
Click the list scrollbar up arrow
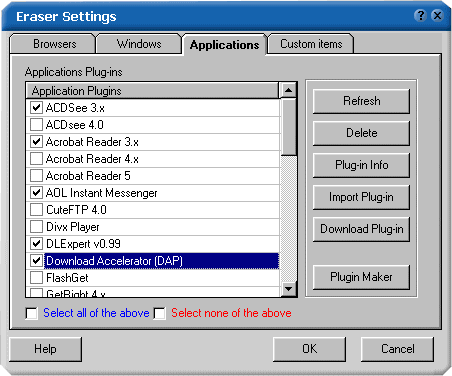point(289,90)
